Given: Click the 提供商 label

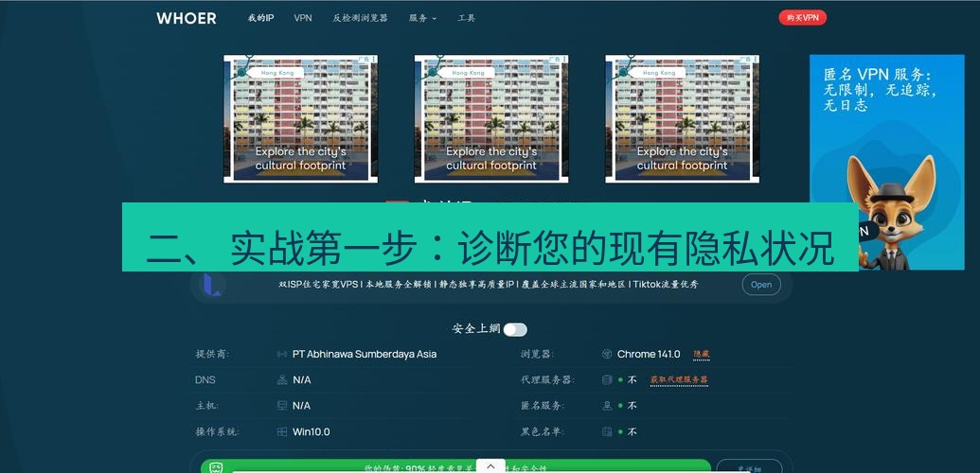Looking at the screenshot, I should click(x=212, y=355).
